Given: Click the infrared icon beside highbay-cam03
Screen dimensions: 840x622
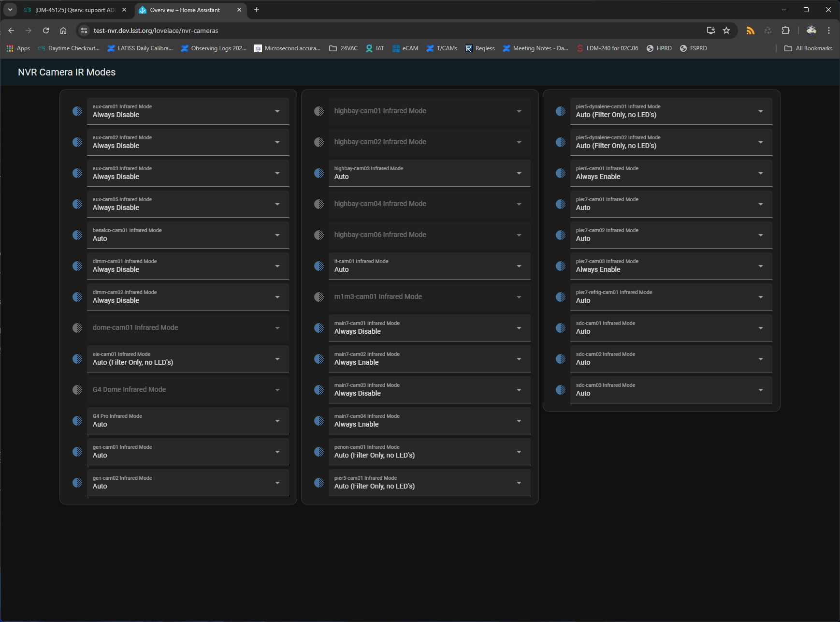Looking at the screenshot, I should tap(319, 173).
